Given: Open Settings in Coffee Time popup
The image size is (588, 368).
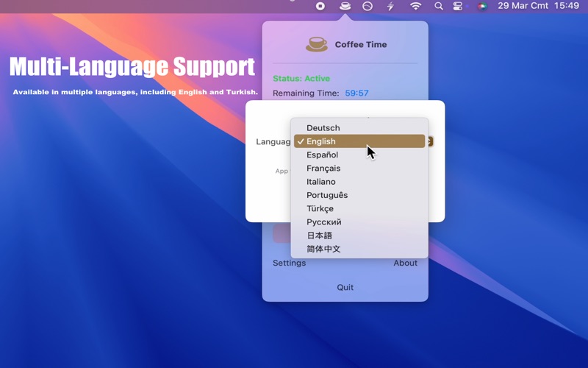Looking at the screenshot, I should pyautogui.click(x=289, y=263).
